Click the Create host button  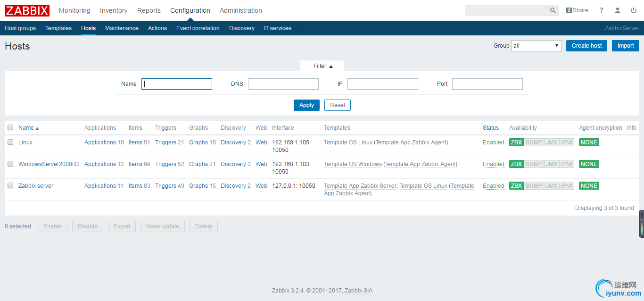click(x=587, y=46)
